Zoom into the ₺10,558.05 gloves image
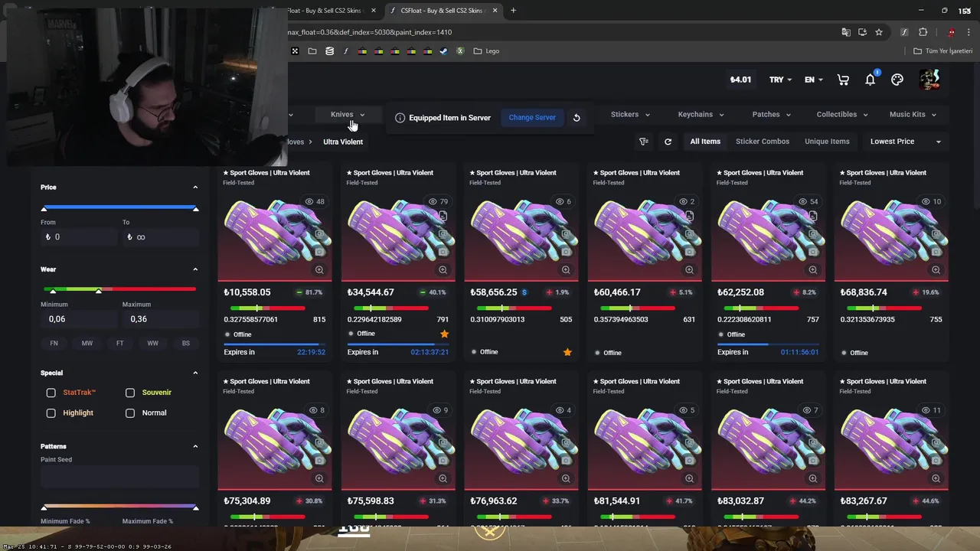The width and height of the screenshot is (980, 551). (x=319, y=270)
